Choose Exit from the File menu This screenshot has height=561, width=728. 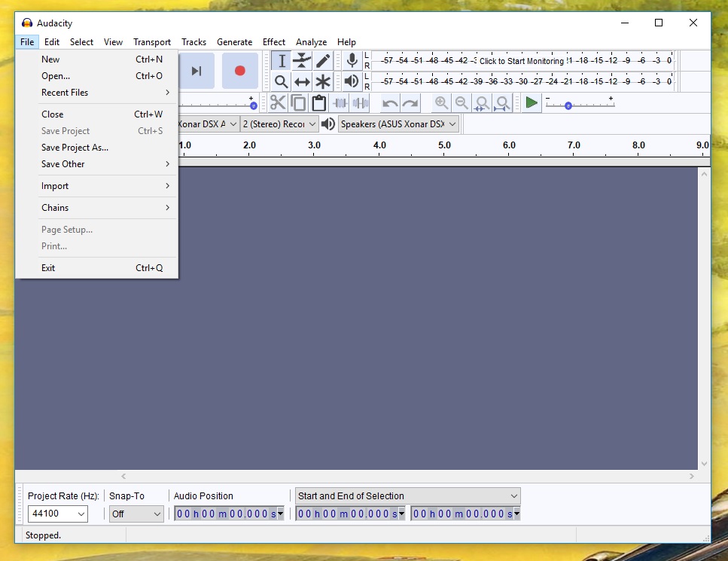[96, 268]
